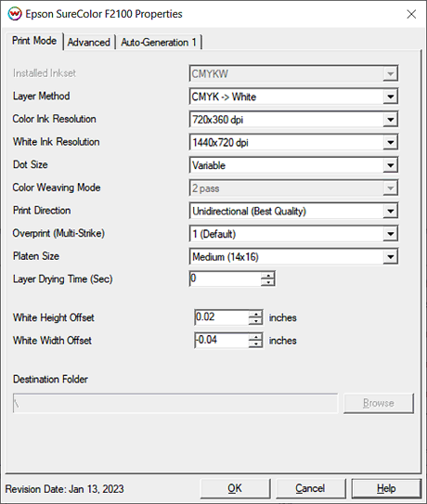The width and height of the screenshot is (427, 504).
Task: Increase White Height Offset with up arrow
Action: coord(255,314)
